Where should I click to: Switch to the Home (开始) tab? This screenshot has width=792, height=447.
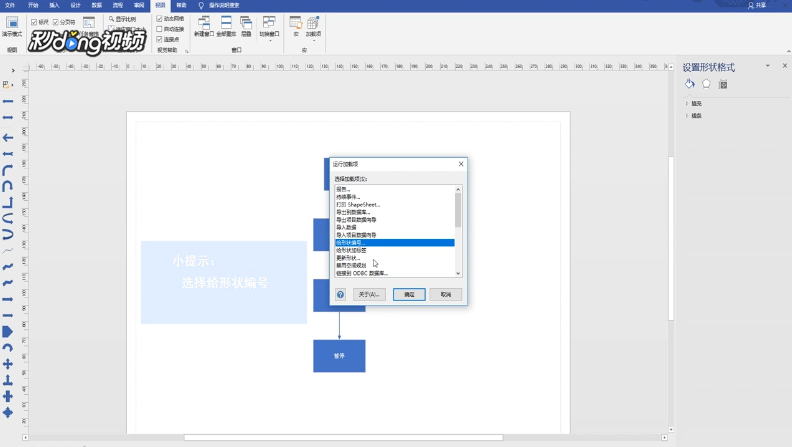33,5
